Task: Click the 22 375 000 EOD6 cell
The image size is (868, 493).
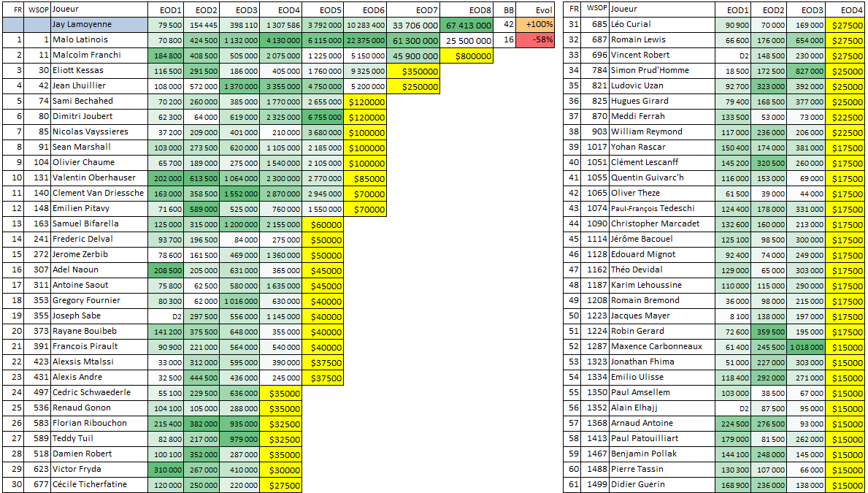Action: (365, 40)
